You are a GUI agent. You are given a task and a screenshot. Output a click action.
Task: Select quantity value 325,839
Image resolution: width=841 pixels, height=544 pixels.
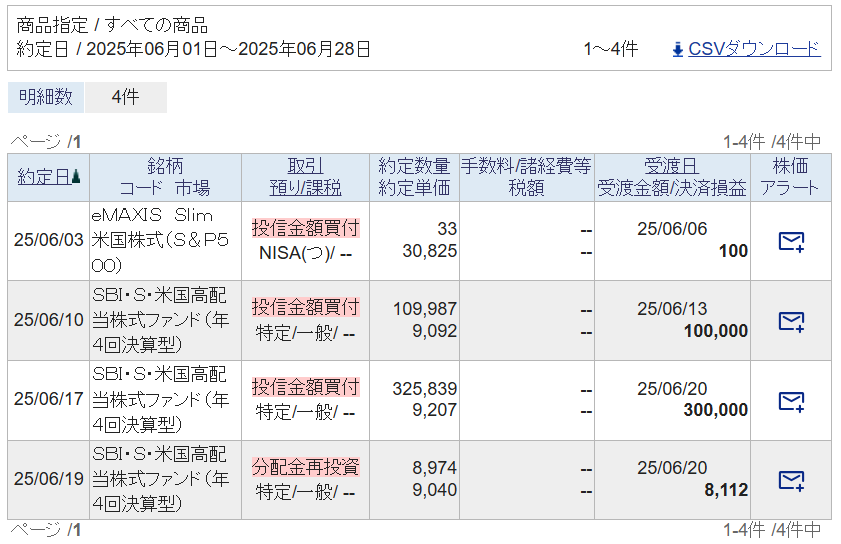point(425,388)
